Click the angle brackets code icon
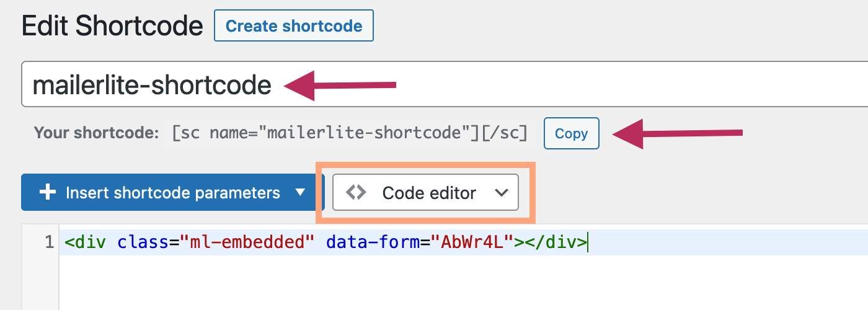The image size is (868, 310). 356,193
